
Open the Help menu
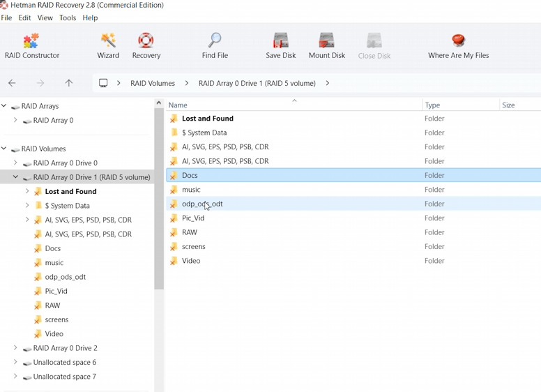90,17
